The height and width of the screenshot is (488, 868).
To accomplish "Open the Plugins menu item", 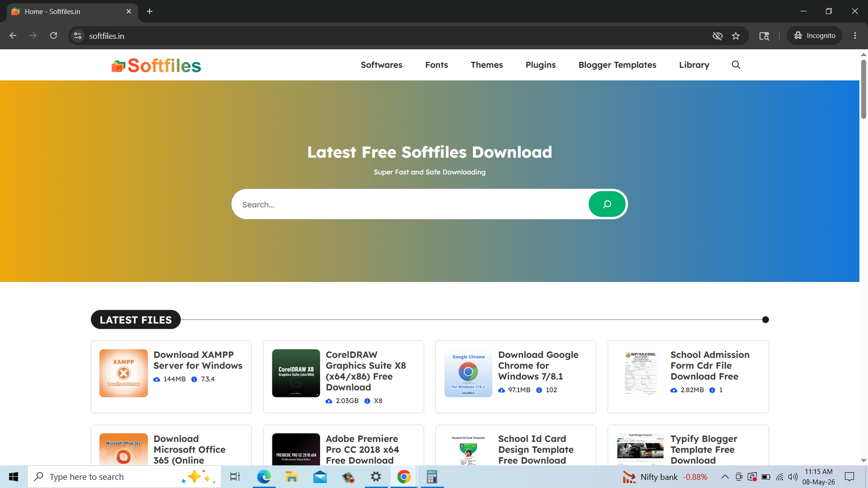I will click(x=540, y=65).
